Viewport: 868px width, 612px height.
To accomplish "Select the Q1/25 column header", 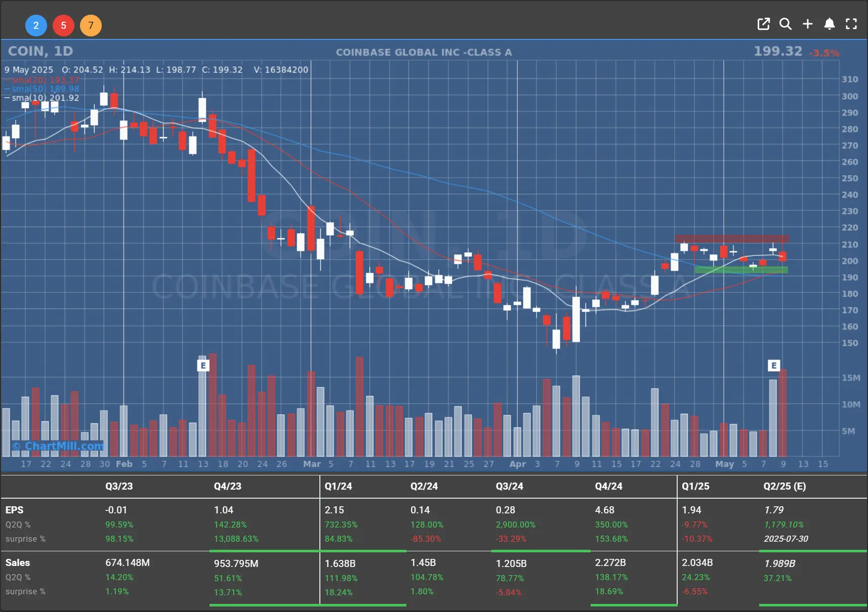I will point(695,486).
